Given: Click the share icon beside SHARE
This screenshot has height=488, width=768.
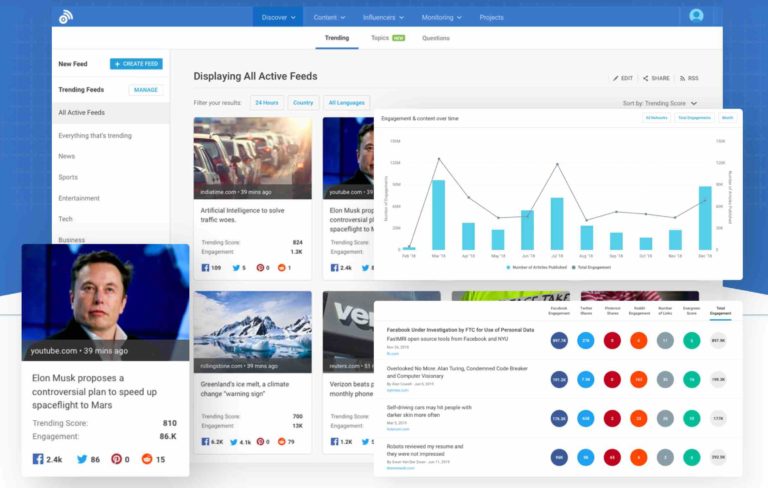Looking at the screenshot, I should (646, 78).
